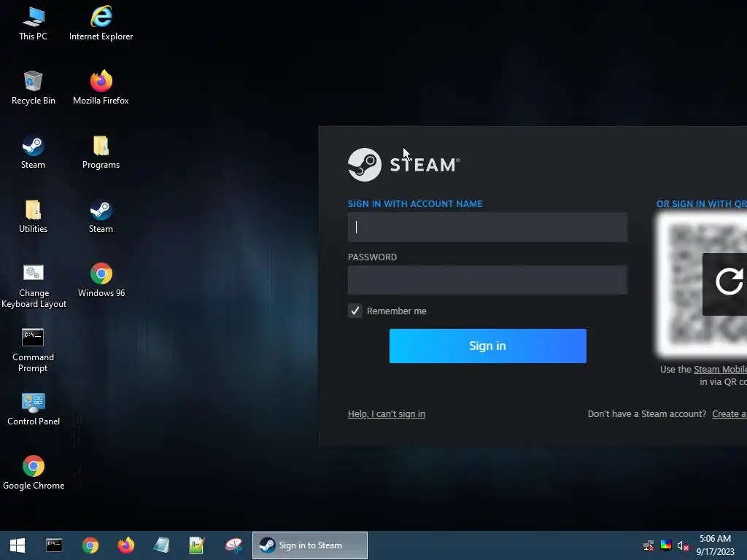Select the Steam icon beside Utilities

pyautogui.click(x=101, y=216)
